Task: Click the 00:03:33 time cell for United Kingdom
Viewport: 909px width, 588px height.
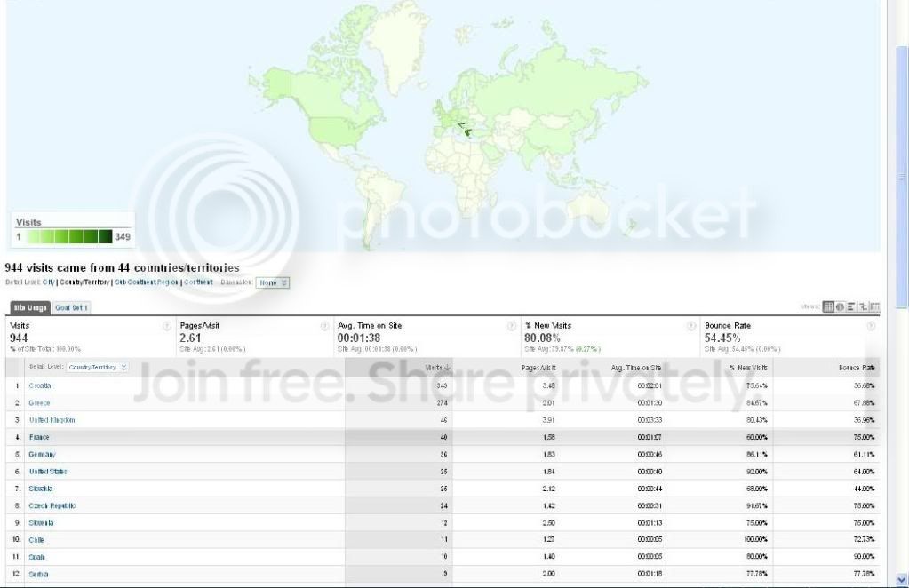Action: (650, 420)
